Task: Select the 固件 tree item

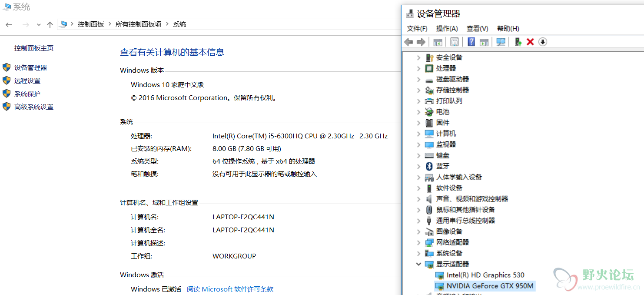Action: tap(443, 123)
